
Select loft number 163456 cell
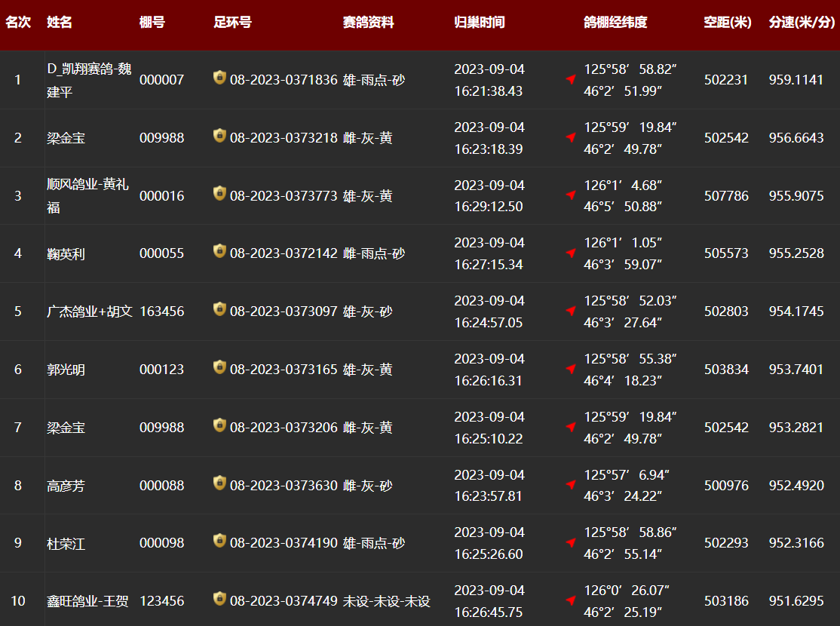pyautogui.click(x=161, y=311)
